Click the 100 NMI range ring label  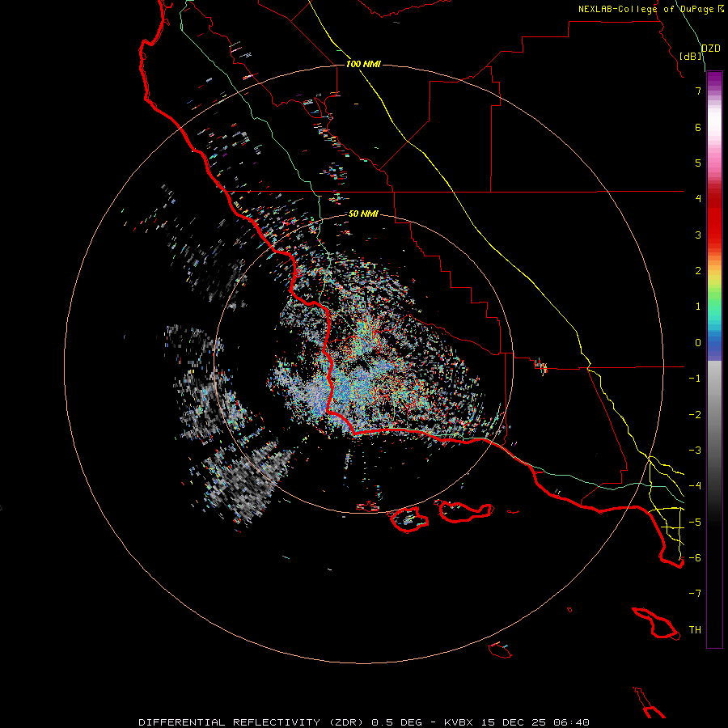pos(363,64)
